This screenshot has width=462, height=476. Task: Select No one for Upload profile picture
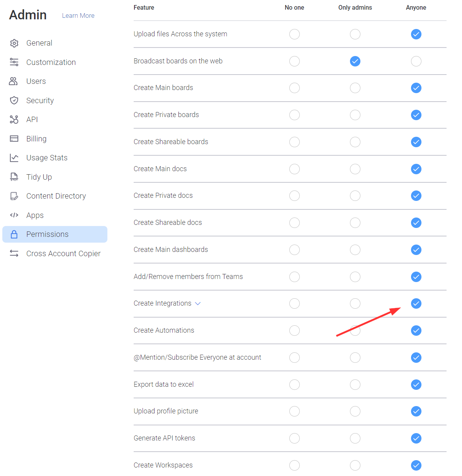[x=294, y=411]
